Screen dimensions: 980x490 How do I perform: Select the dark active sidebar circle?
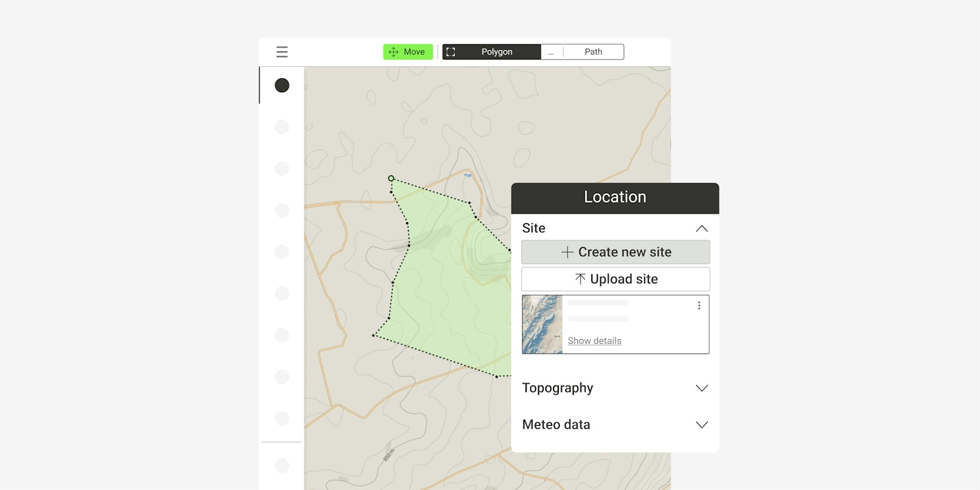[x=282, y=85]
